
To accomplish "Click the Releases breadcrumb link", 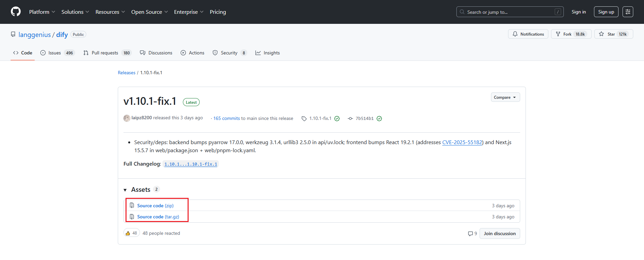I will pyautogui.click(x=127, y=73).
